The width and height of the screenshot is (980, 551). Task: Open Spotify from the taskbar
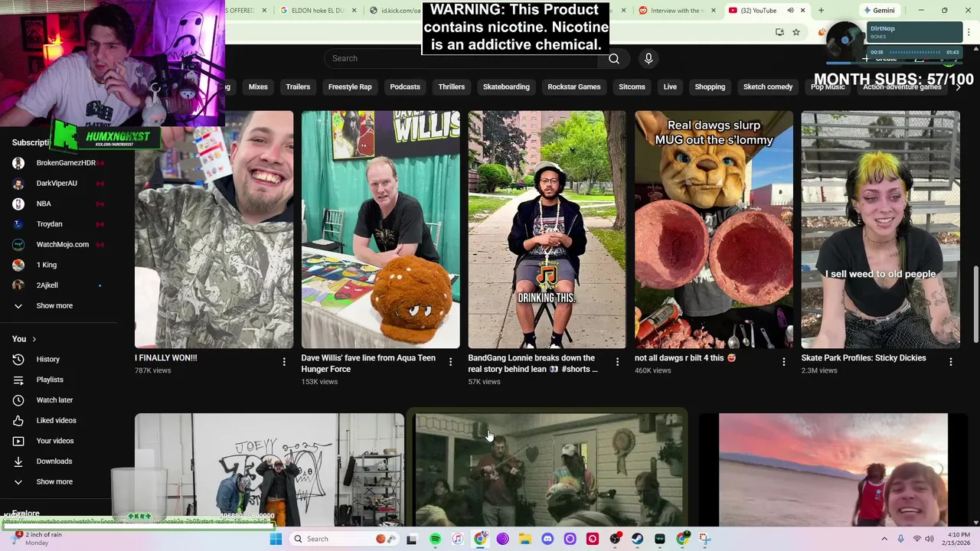[x=435, y=539]
